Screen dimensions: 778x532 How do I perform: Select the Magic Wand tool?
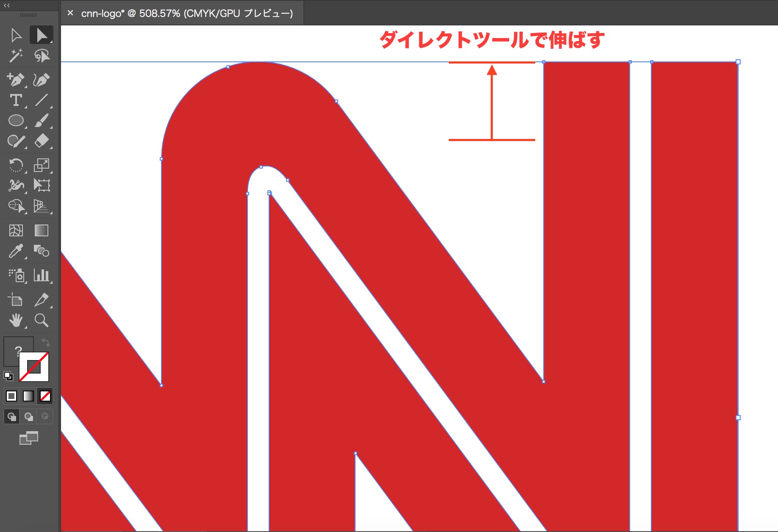pyautogui.click(x=16, y=55)
